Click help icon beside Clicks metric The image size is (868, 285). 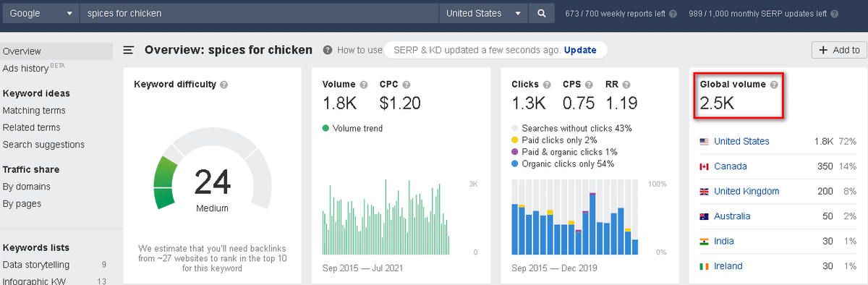click(x=548, y=85)
